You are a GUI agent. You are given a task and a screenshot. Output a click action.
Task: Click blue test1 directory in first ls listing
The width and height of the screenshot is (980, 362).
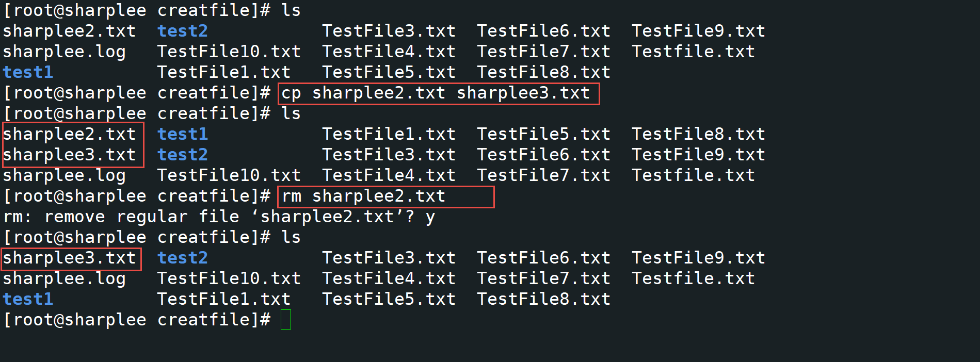(x=28, y=73)
